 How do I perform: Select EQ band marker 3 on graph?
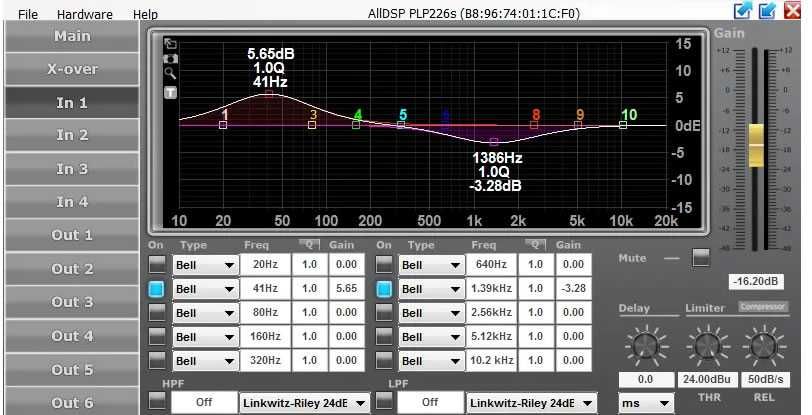click(312, 125)
